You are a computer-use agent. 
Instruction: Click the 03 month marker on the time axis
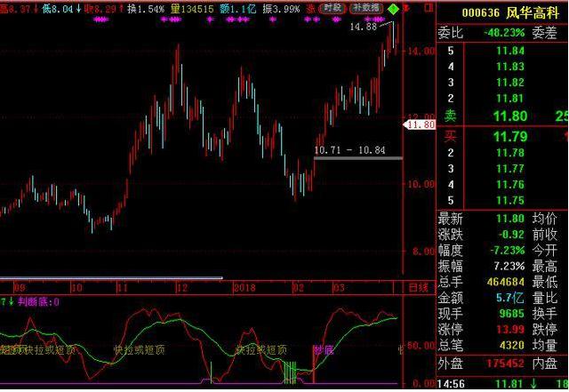coord(339,288)
